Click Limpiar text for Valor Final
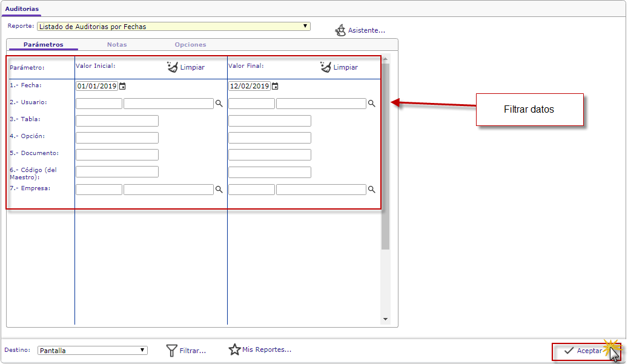This screenshot has height=364, width=628. point(346,67)
